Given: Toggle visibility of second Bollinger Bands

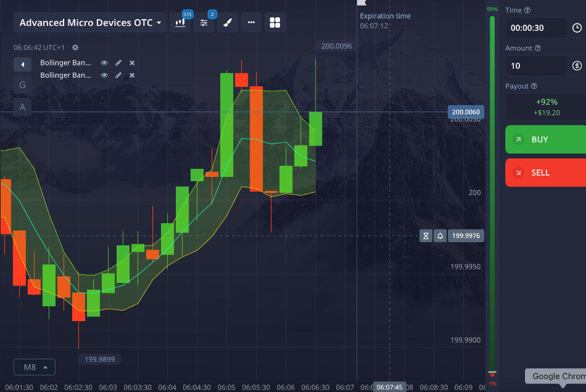Looking at the screenshot, I should [x=104, y=75].
